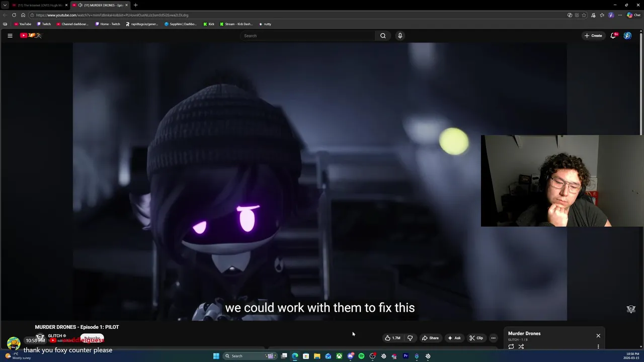This screenshot has width=644, height=362.
Task: Click the Ask button under the video
Action: pyautogui.click(x=454, y=338)
